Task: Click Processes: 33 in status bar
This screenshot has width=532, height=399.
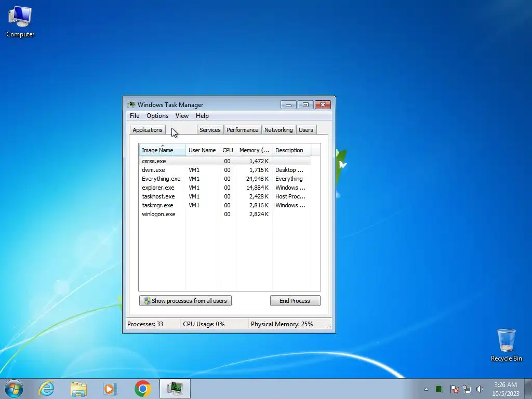Action: 145,324
